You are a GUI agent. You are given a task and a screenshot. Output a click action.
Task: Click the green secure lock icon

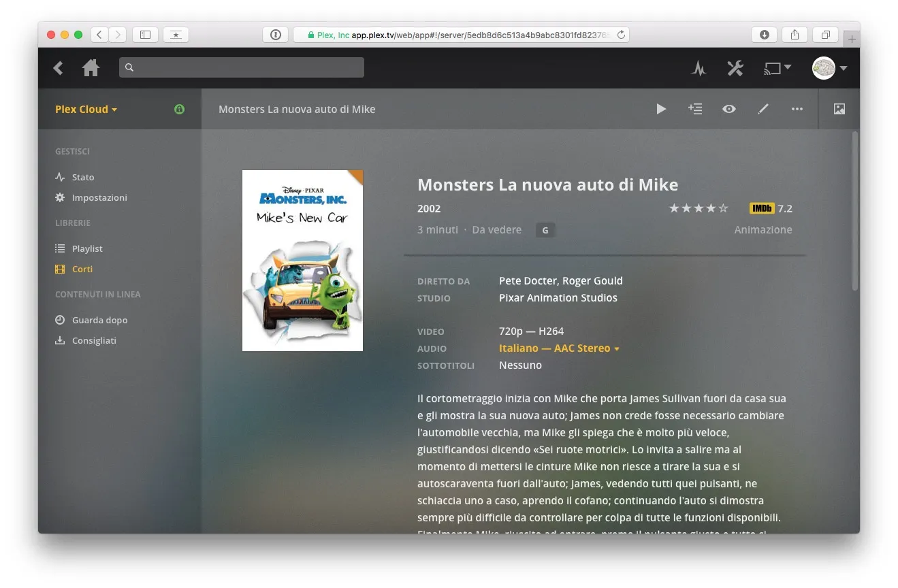click(x=180, y=109)
